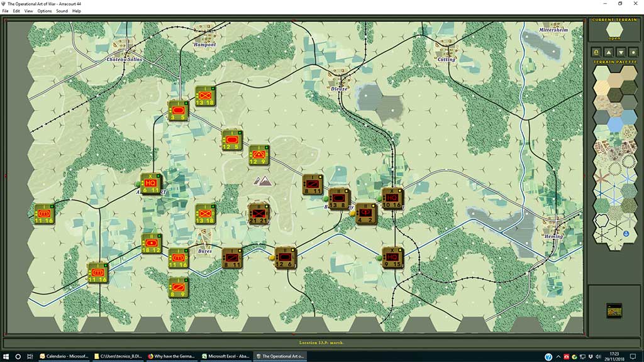Click the Heming town label

tap(553, 236)
